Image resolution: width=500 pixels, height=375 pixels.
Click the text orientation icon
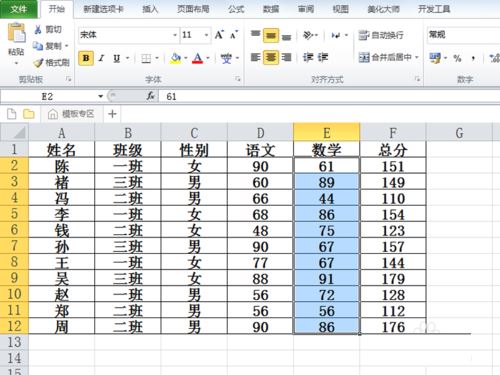(x=308, y=35)
